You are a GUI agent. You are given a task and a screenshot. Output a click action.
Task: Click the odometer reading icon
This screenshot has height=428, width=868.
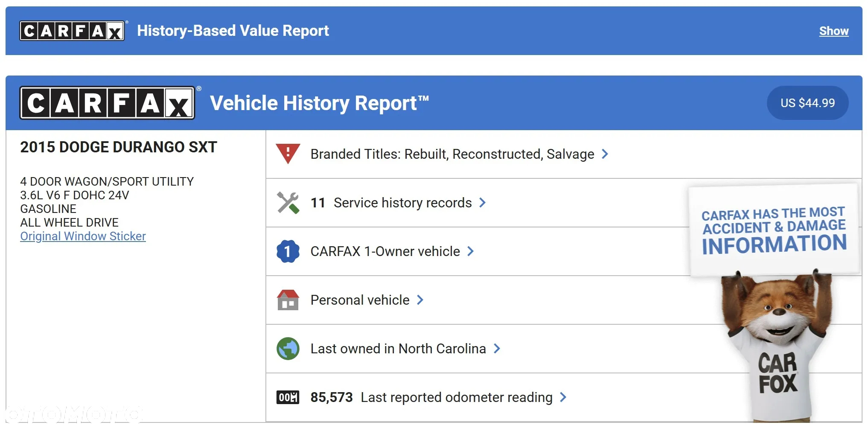288,397
